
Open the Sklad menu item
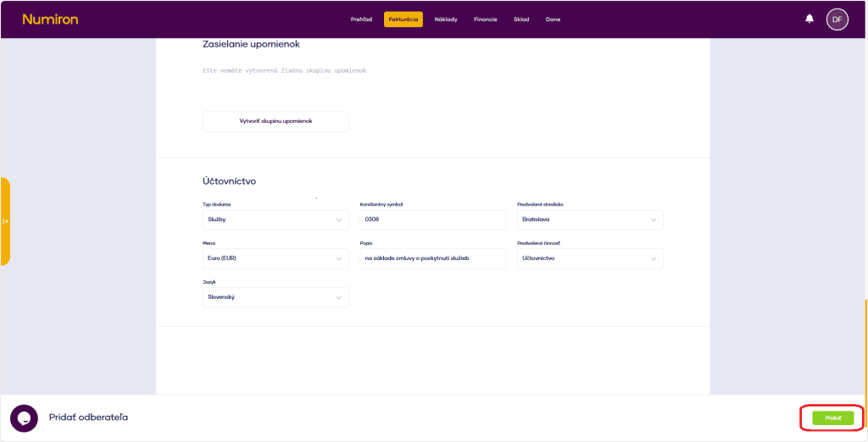(521, 19)
